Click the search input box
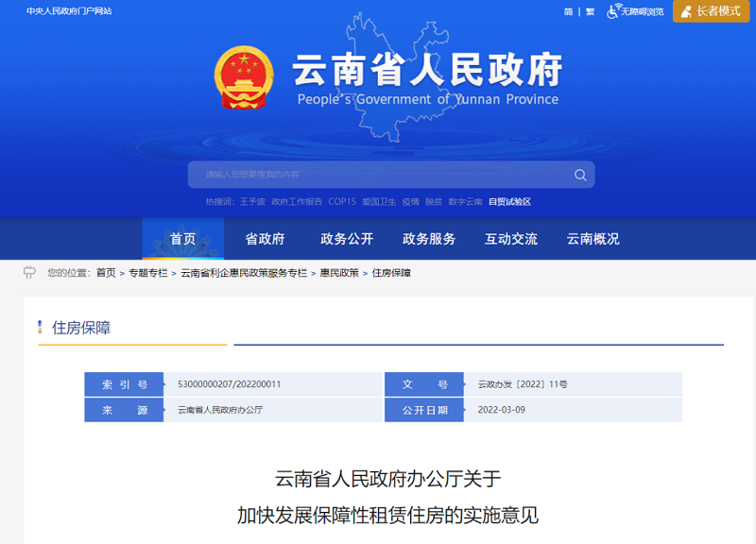Viewport: 756px width, 544px height. point(378,175)
